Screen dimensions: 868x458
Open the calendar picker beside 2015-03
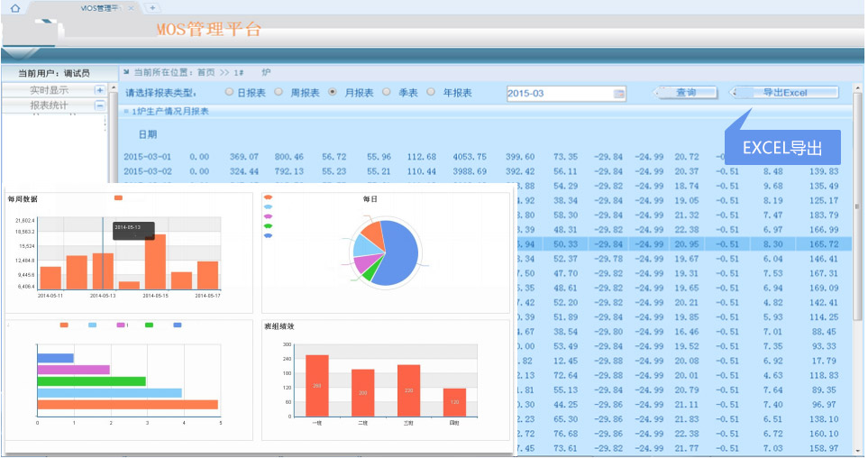coord(619,94)
